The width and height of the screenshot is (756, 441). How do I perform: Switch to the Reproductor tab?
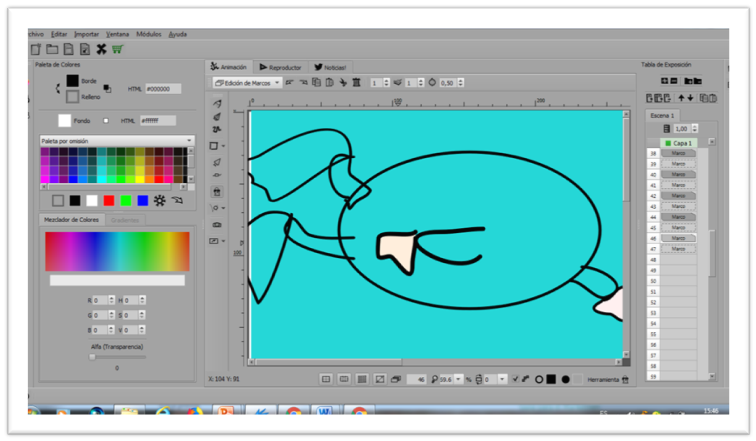click(x=280, y=67)
